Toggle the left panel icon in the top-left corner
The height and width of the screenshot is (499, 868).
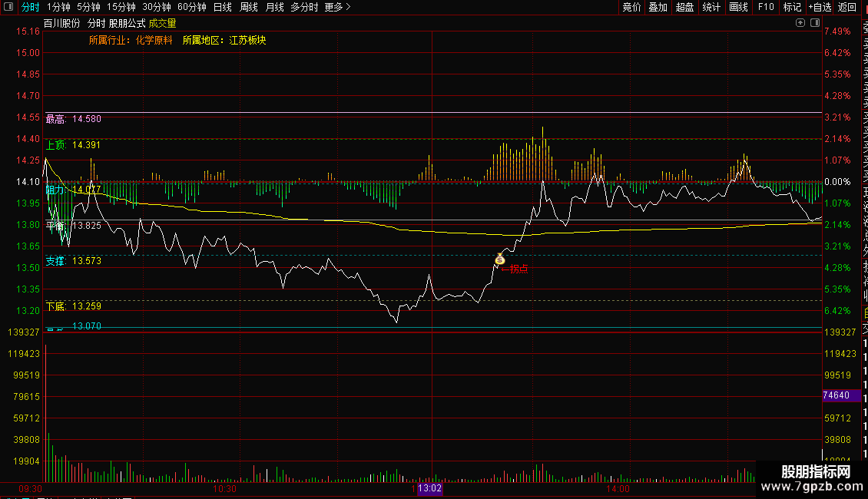8,7
